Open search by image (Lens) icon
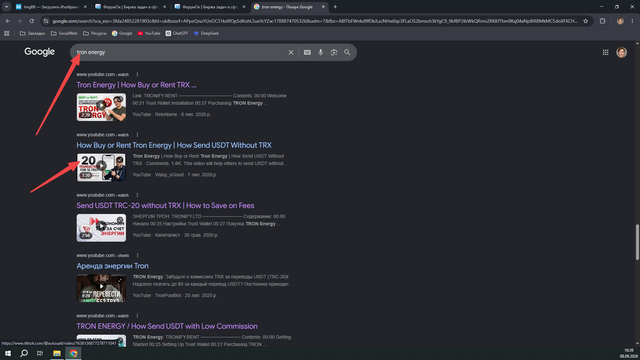The width and height of the screenshot is (640, 360). [334, 52]
